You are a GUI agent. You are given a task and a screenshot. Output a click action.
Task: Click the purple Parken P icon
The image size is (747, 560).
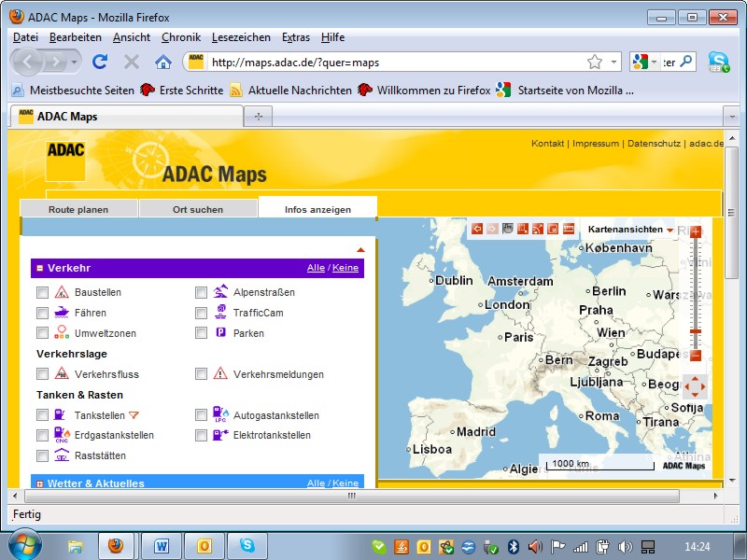click(x=220, y=332)
